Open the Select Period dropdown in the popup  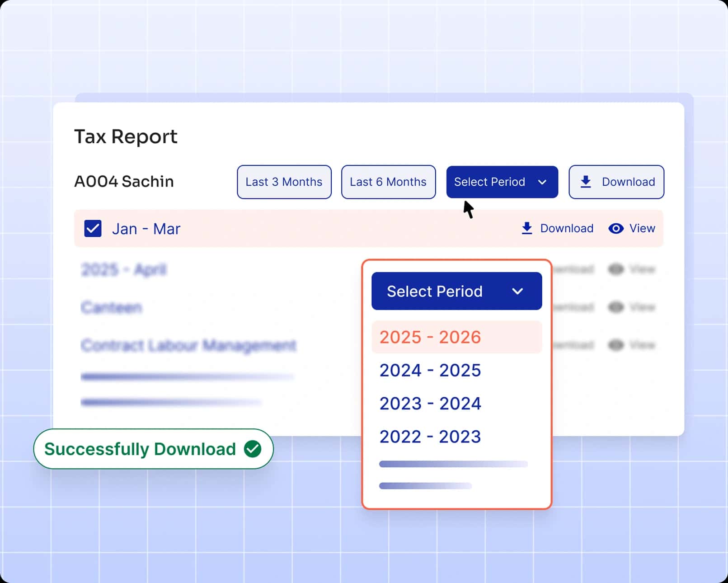[456, 291]
